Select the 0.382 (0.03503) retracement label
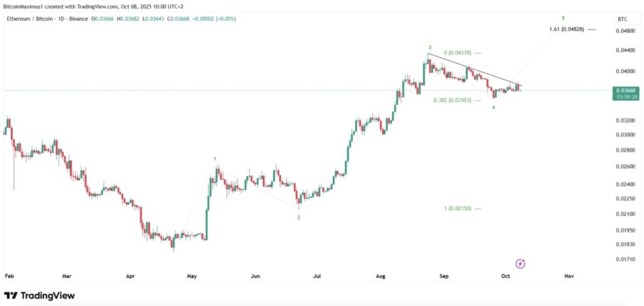The image size is (644, 306). point(452,100)
